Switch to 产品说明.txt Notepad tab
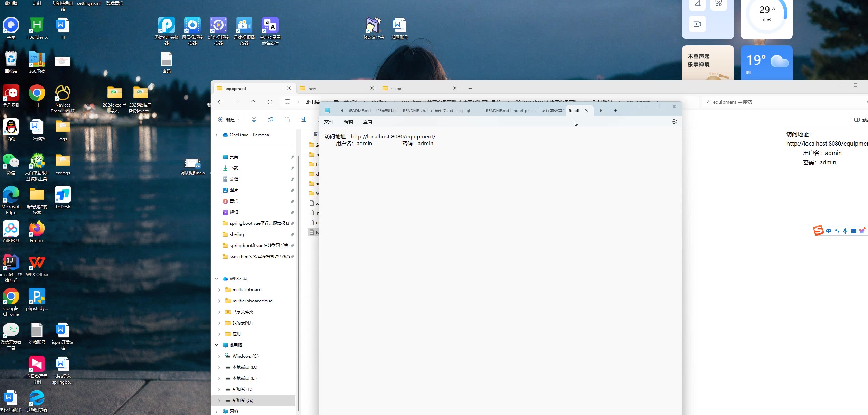 pos(387,111)
